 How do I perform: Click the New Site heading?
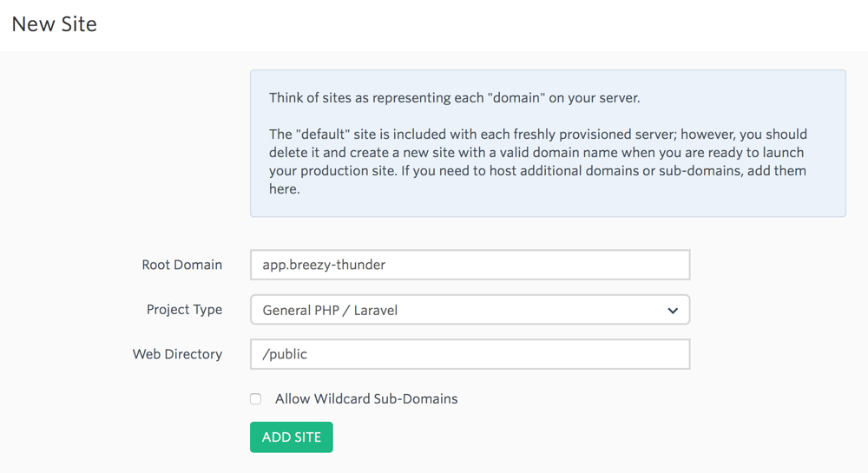(54, 24)
